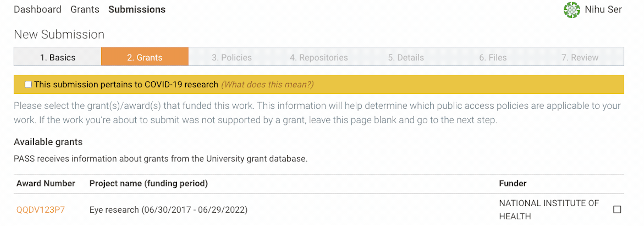Open the 3. Policies step
Viewport: 644px width, 226px height.
(232, 57)
